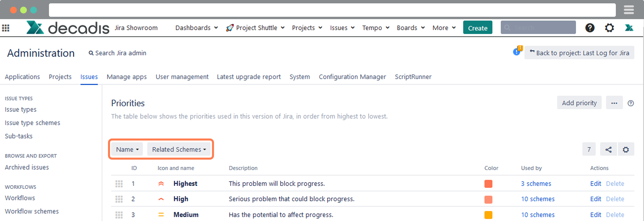
Task: Click the user profile avatar icon
Action: pyautogui.click(x=629, y=28)
